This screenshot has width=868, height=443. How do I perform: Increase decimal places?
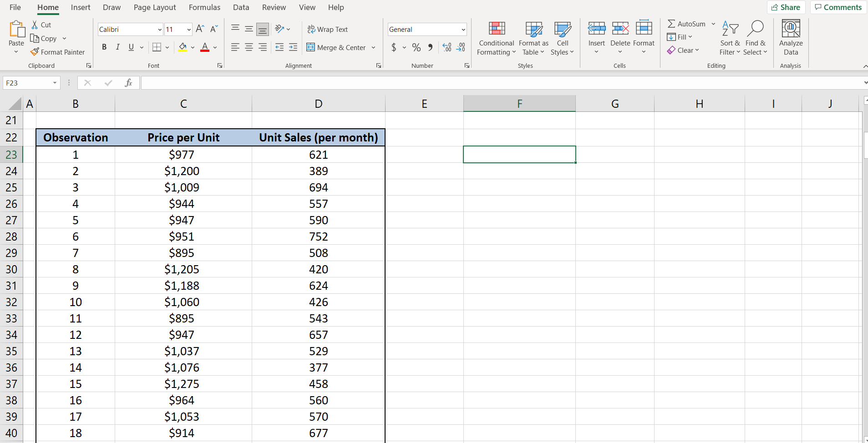[447, 47]
